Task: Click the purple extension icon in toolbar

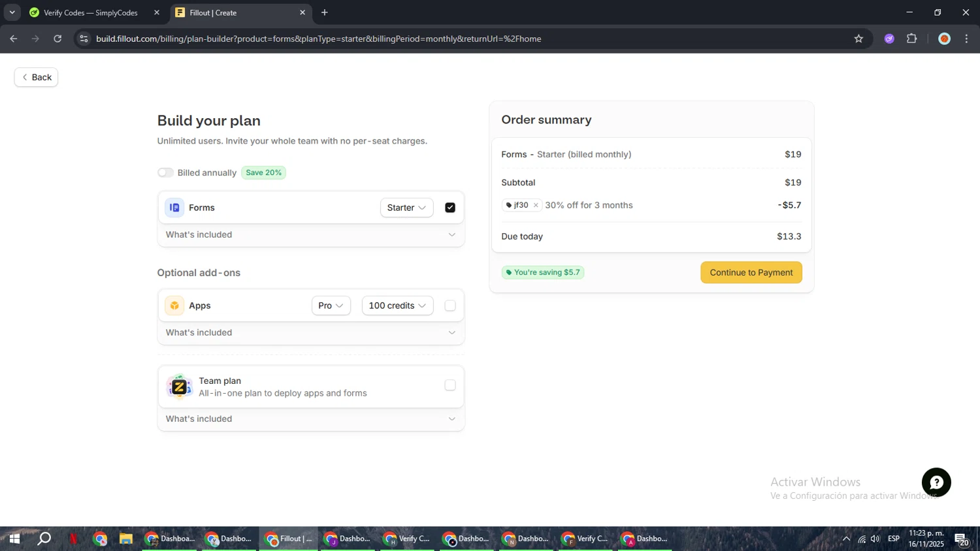Action: pos(889,39)
